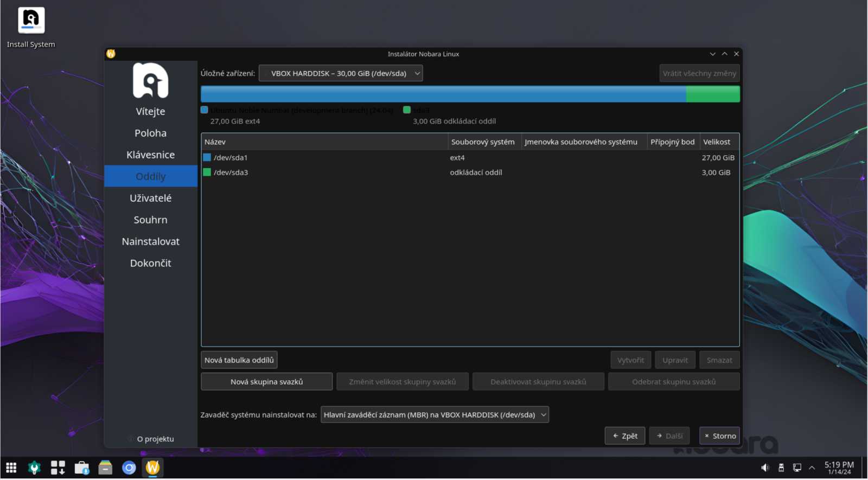This screenshot has width=868, height=480.
Task: Maximize the installer window
Action: 724,54
